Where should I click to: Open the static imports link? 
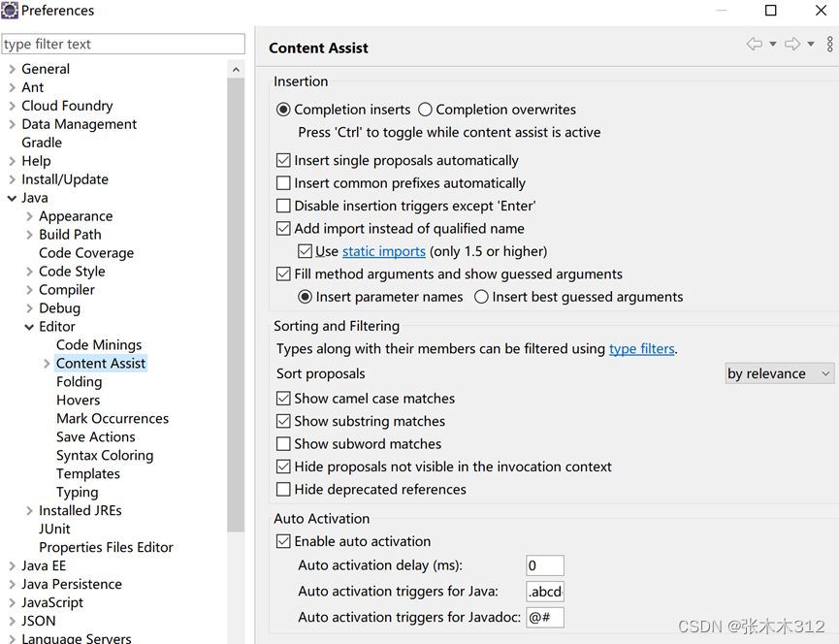(384, 251)
